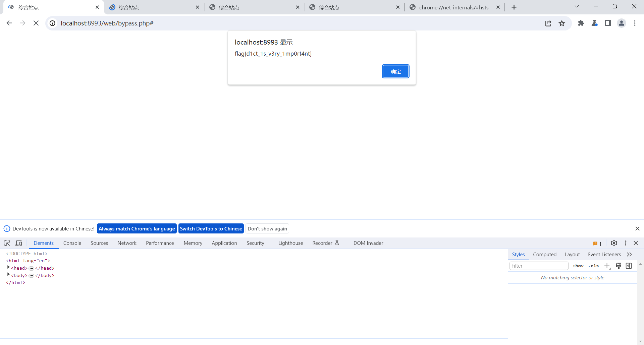This screenshot has width=644, height=345.
Task: Open the Chrome extensions puzzle icon
Action: coord(581,23)
